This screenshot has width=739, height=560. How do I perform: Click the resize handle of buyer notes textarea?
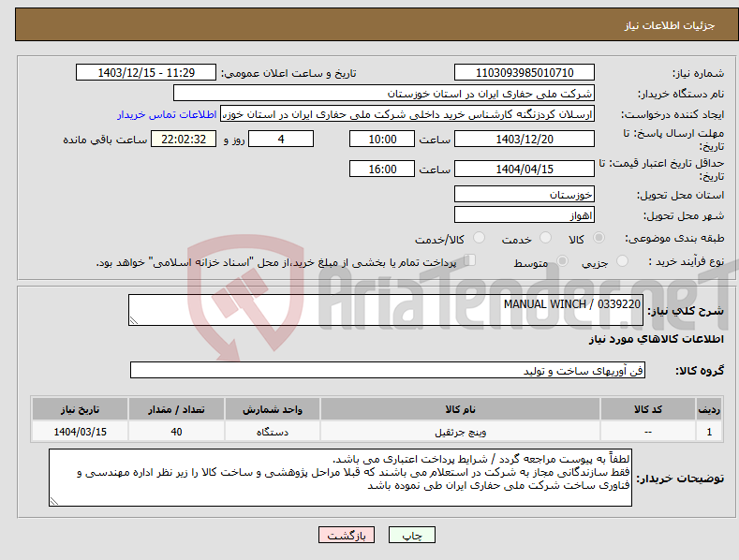pyautogui.click(x=54, y=502)
